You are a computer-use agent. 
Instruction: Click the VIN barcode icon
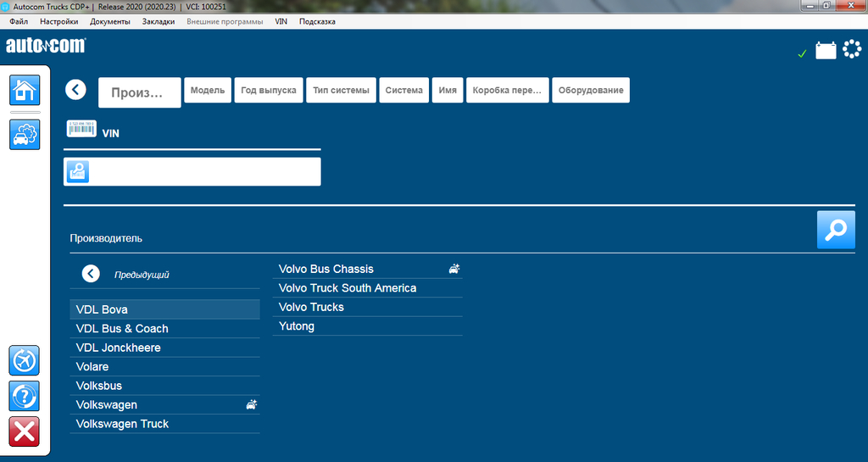[x=81, y=128]
